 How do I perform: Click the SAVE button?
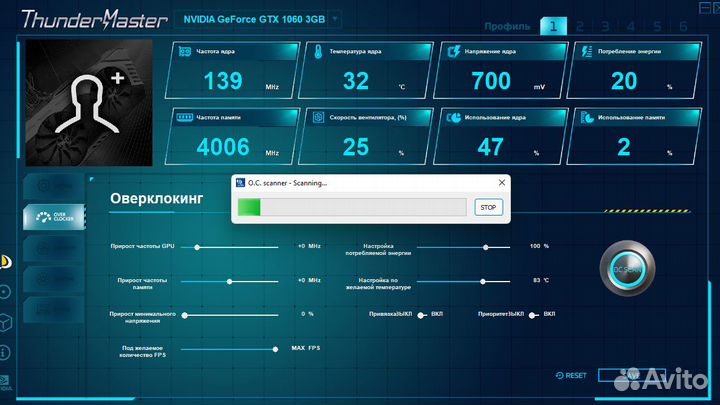tap(632, 375)
